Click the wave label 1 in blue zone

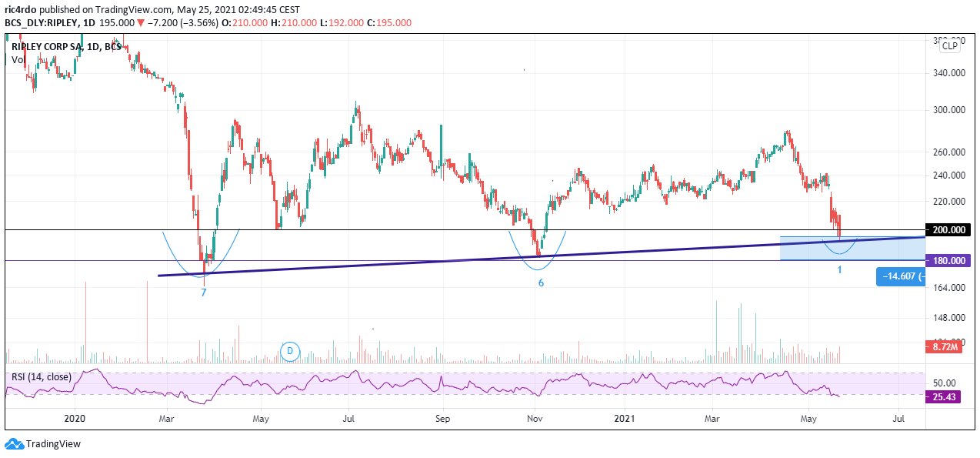pos(839,270)
